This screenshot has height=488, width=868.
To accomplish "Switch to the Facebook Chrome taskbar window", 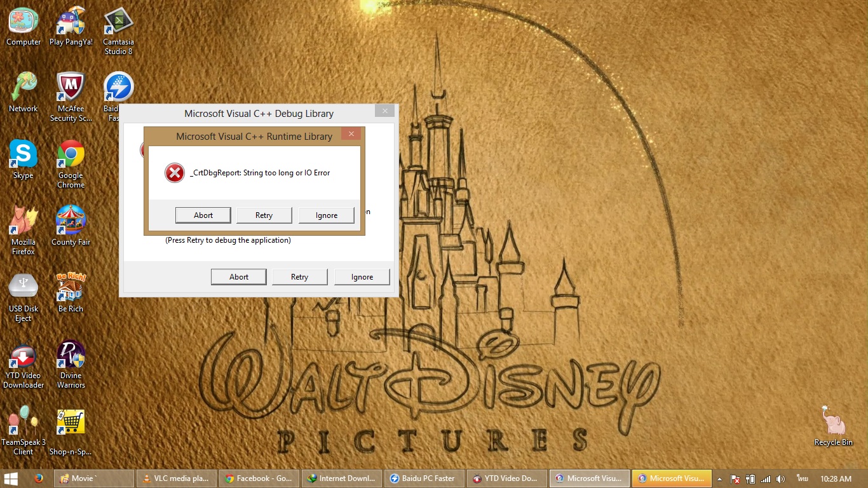I will click(259, 478).
